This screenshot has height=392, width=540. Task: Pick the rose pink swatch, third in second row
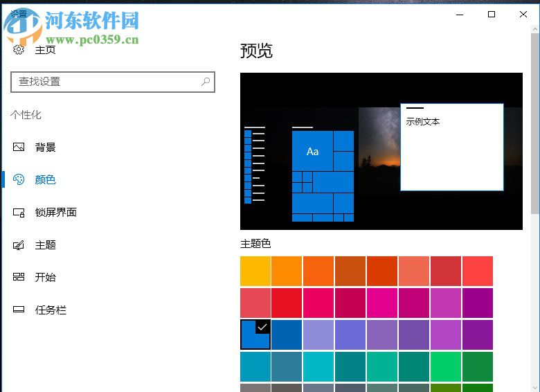[x=318, y=303]
